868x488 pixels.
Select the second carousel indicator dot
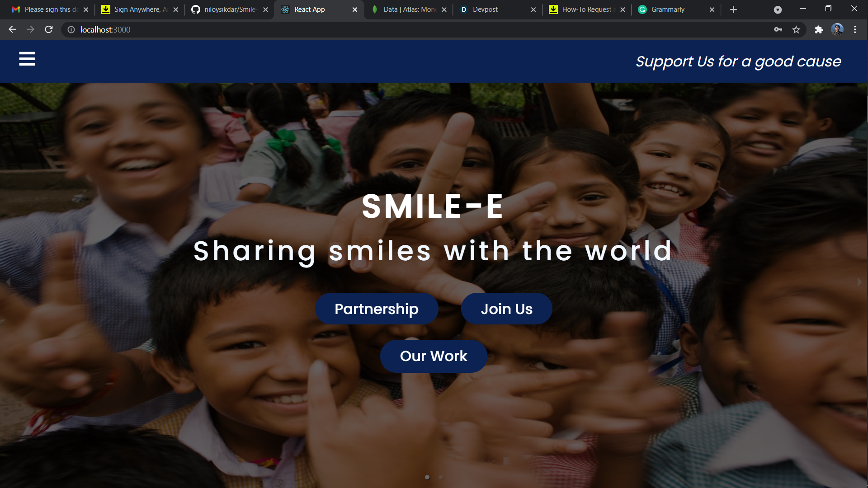point(441,477)
